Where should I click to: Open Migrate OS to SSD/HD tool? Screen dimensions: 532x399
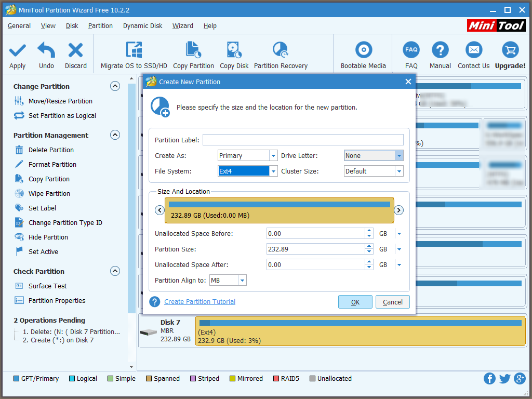point(134,56)
